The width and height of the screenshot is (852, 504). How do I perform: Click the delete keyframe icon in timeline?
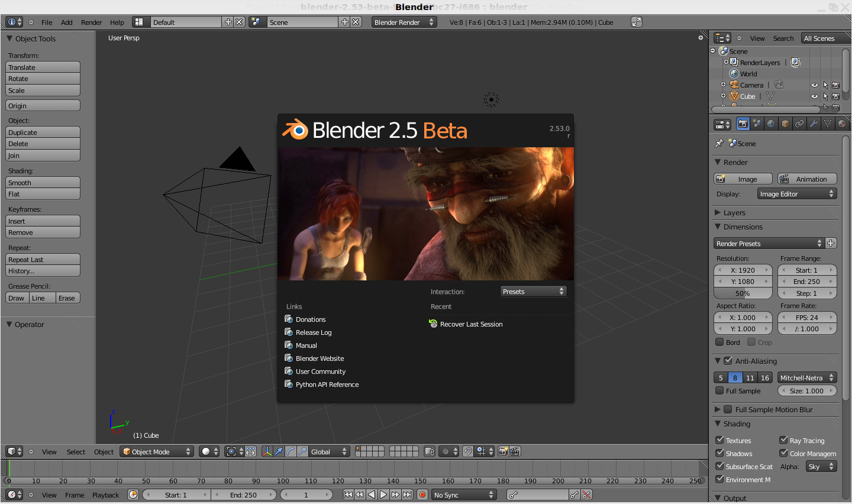586,495
